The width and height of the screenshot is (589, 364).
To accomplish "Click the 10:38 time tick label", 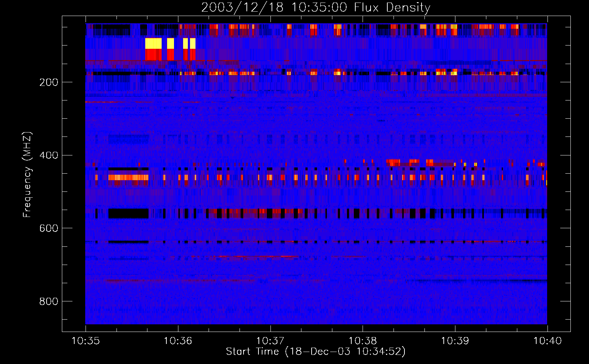I will (x=363, y=341).
